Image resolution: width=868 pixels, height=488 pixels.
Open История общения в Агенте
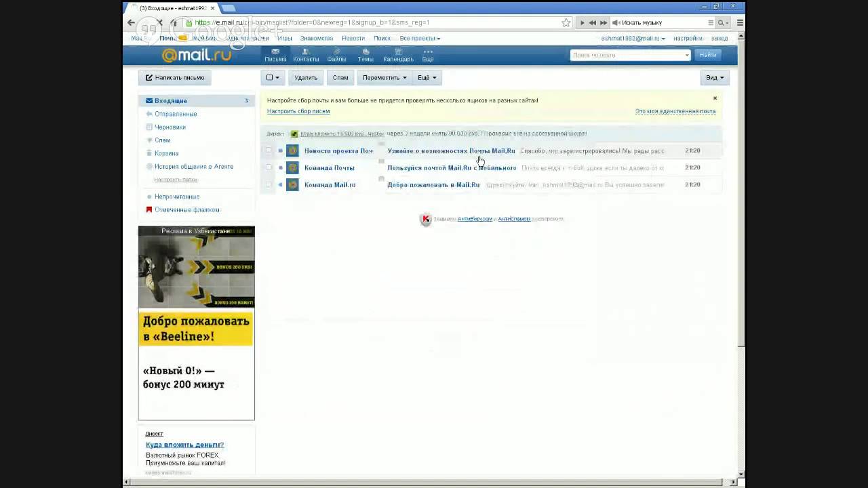(193, 167)
